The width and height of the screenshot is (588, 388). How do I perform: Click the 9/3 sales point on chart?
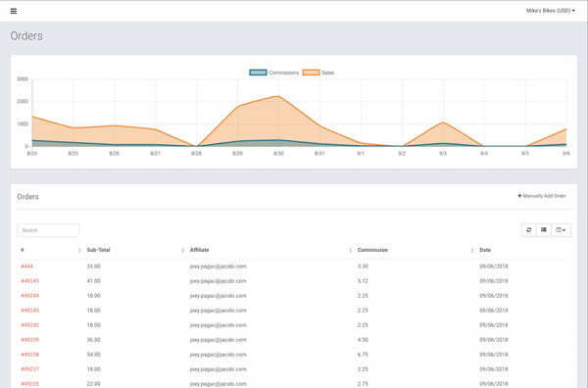pyautogui.click(x=443, y=122)
